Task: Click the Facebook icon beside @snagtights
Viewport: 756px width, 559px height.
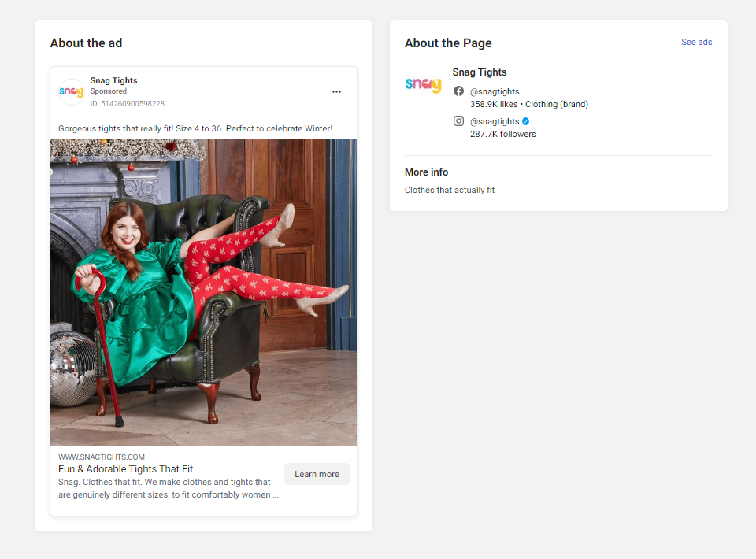Action: [458, 91]
